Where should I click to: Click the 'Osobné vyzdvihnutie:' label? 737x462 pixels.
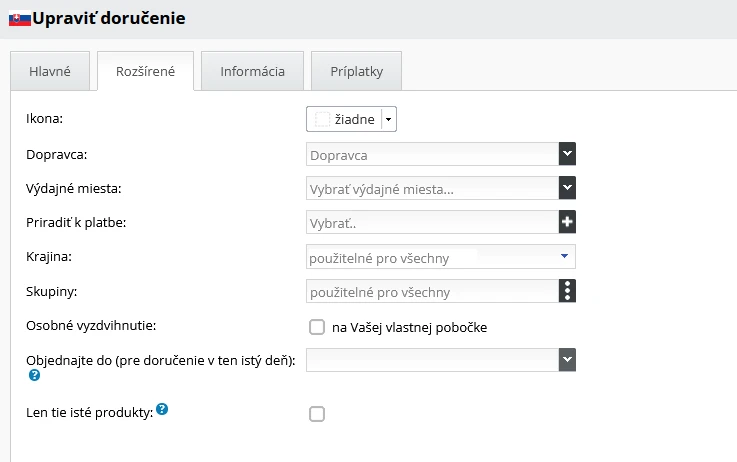coord(91,326)
